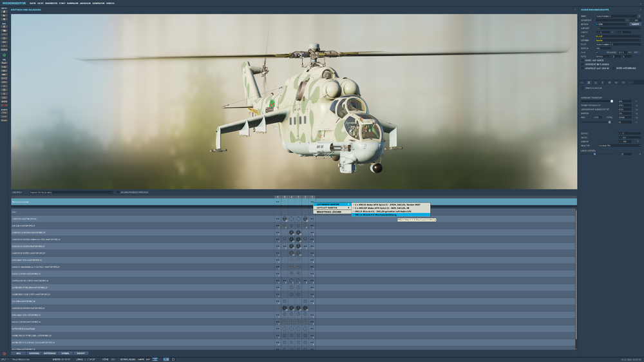The image size is (644, 362).
Task: Open the Sicht menu
Action: [40, 3]
